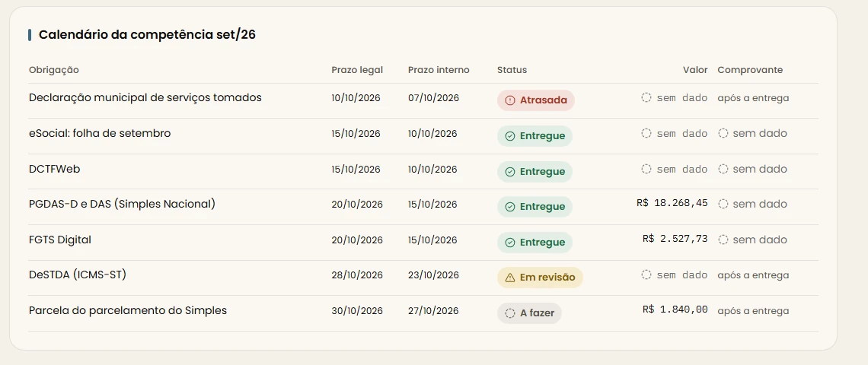Click the value R$ 1.840,00
This screenshot has width=868, height=365.
[x=675, y=309]
